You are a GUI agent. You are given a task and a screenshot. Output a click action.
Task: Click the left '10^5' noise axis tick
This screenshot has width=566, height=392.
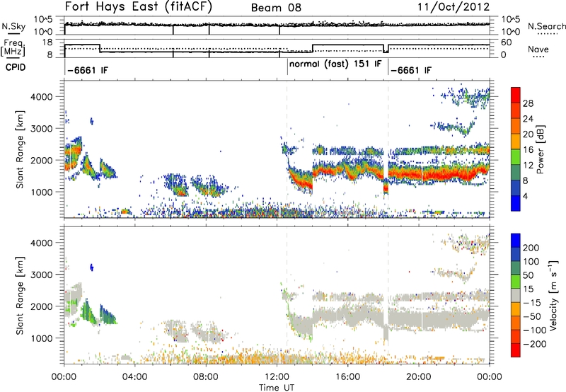(43, 20)
